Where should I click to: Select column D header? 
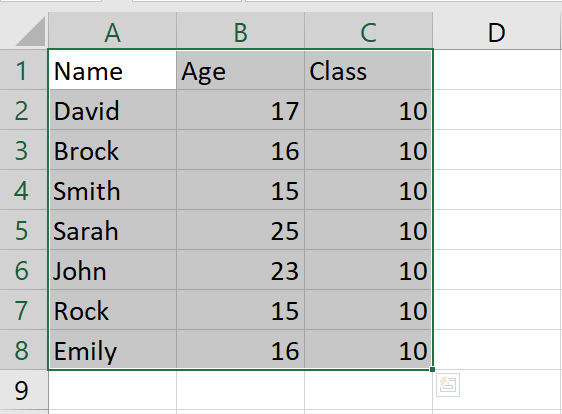(x=497, y=32)
